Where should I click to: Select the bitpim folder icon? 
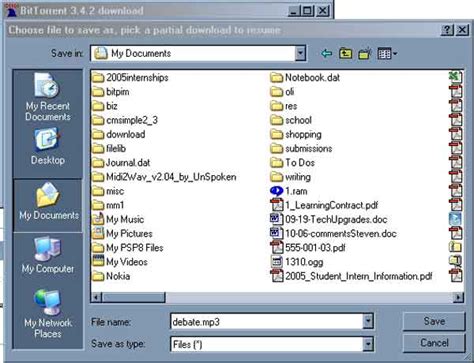tap(98, 92)
